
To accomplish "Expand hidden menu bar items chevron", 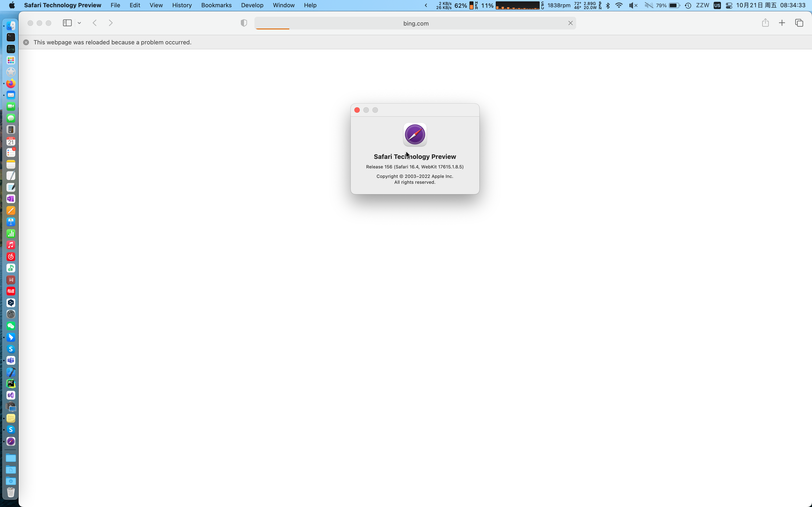I will point(426,5).
